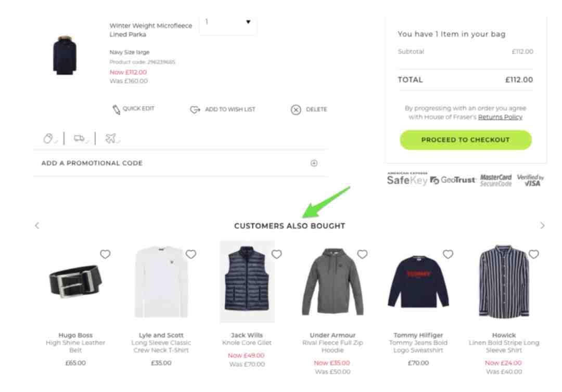This screenshot has width=562, height=392.
Task: Click the Add to Wish List icon
Action: tap(195, 110)
